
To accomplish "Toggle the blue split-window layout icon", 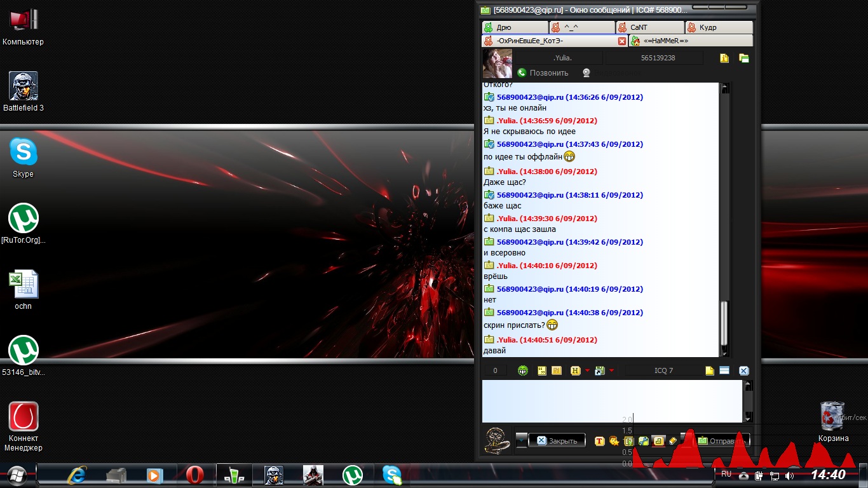I will coord(724,370).
